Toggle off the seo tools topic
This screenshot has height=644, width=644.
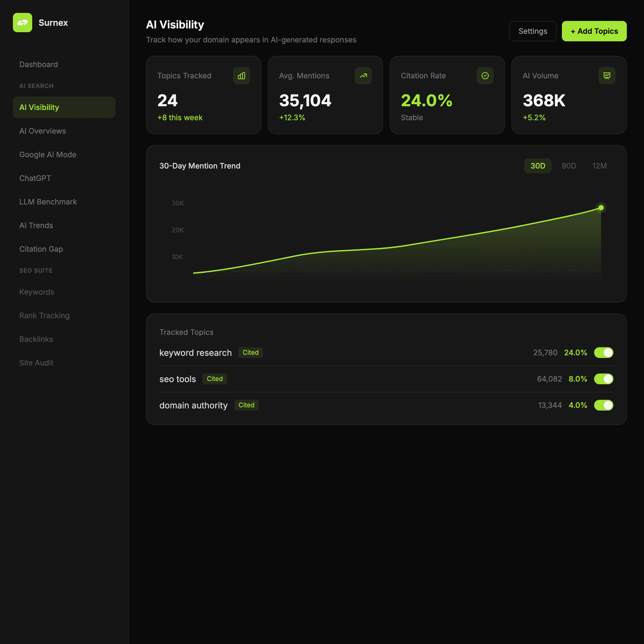(604, 379)
